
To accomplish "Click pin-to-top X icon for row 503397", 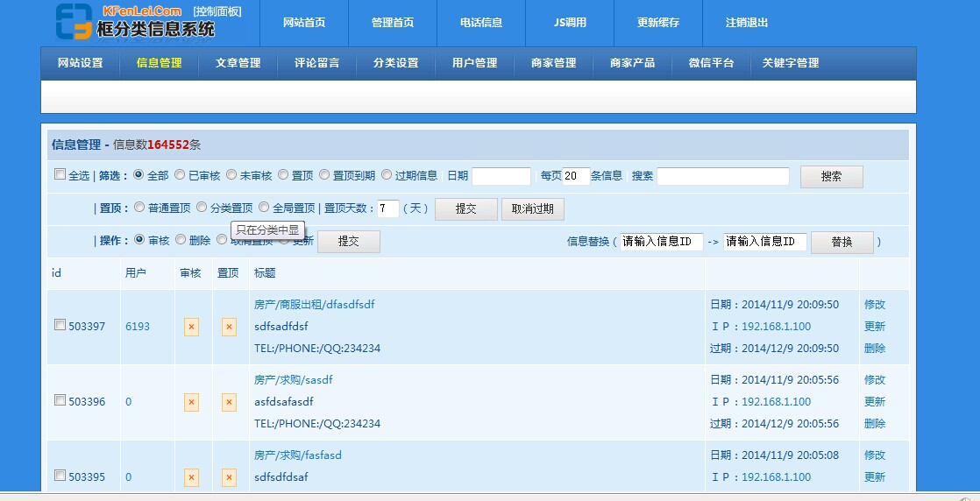I will click(x=229, y=327).
